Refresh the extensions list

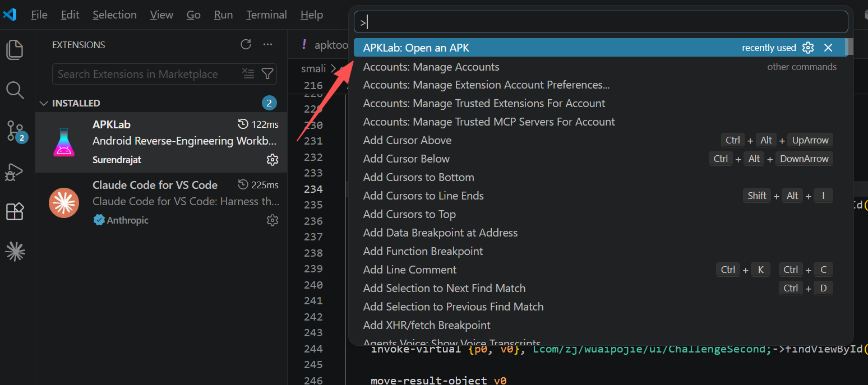pyautogui.click(x=246, y=45)
